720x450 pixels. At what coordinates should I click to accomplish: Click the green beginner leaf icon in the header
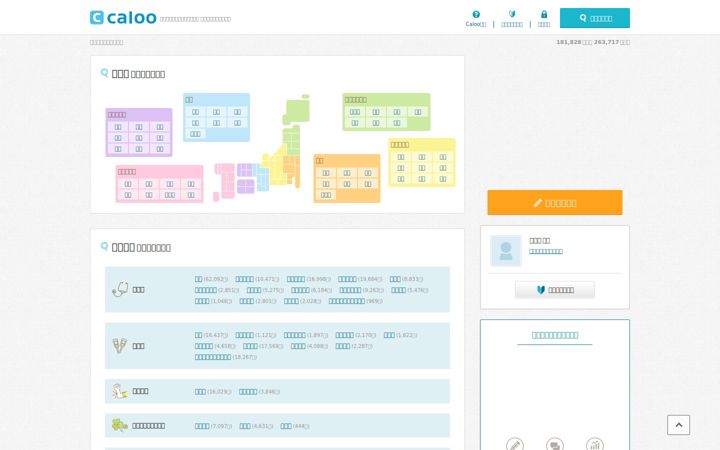click(x=512, y=14)
